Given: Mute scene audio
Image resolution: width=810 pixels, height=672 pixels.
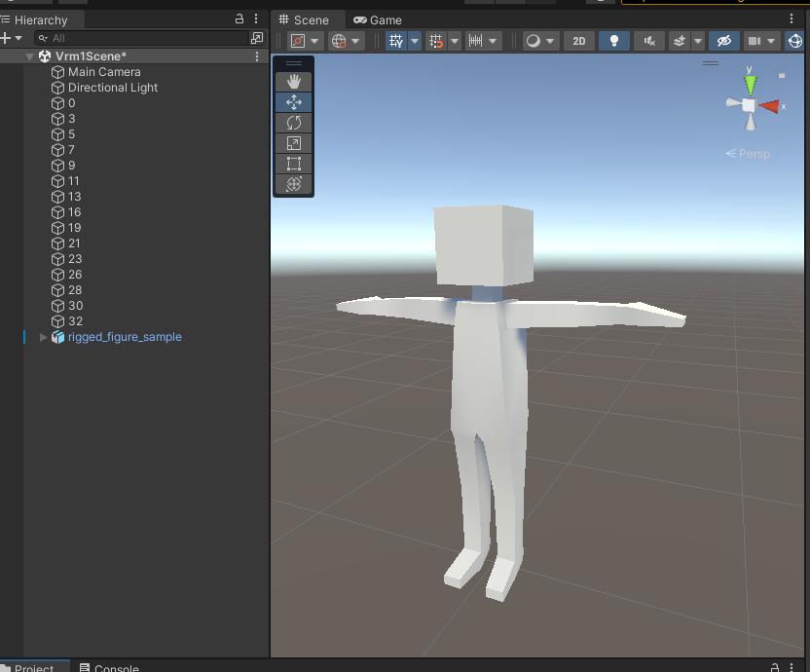Looking at the screenshot, I should coord(648,41).
